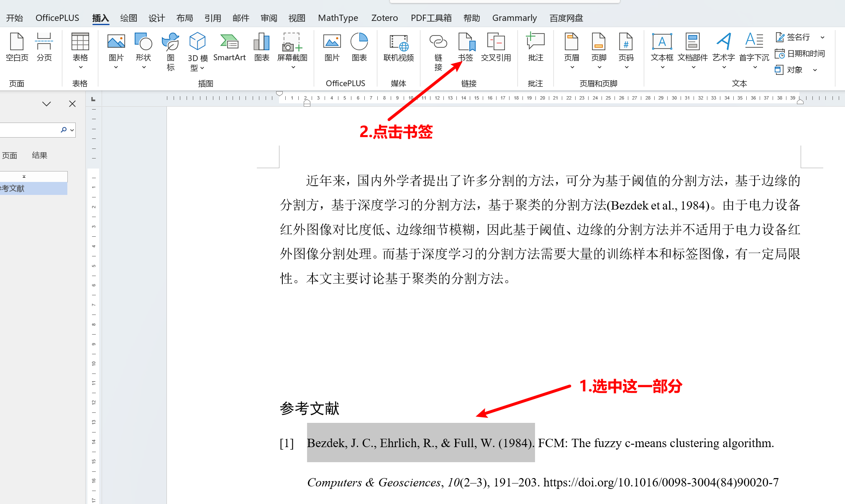Click the Date and Time (日期和时间) button
The image size is (845, 504).
tap(800, 54)
